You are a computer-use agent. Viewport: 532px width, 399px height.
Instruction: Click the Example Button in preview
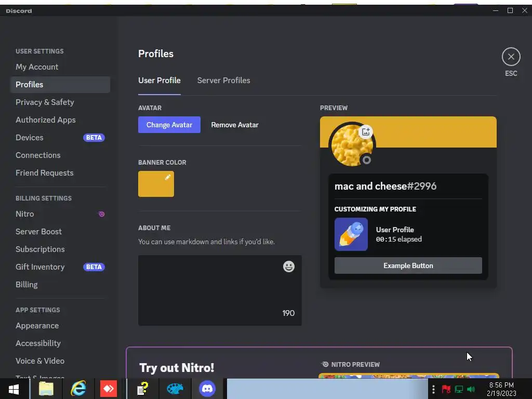[x=408, y=265]
